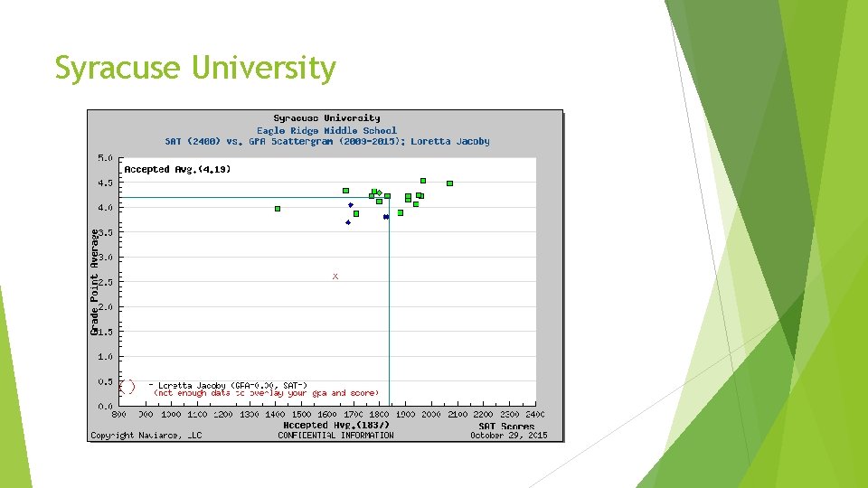This screenshot has height=488, width=868.
Task: Click the red circle legend marker beside Loretta Jacoby
Action: coord(127,387)
